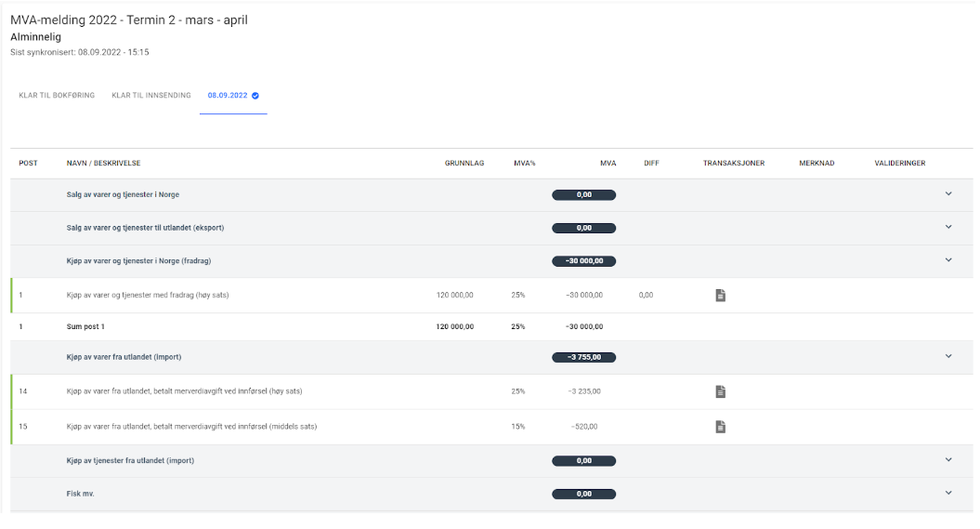Expand Salg til utlandet (eksport) section
The width and height of the screenshot is (980, 529).
pyautogui.click(x=948, y=227)
